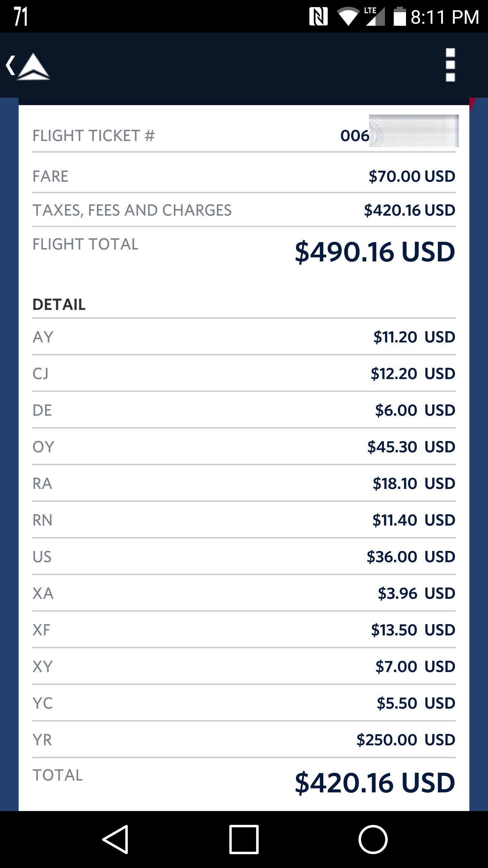Select the AY $11.20 tax row
Image resolution: width=488 pixels, height=868 pixels.
[x=244, y=337]
